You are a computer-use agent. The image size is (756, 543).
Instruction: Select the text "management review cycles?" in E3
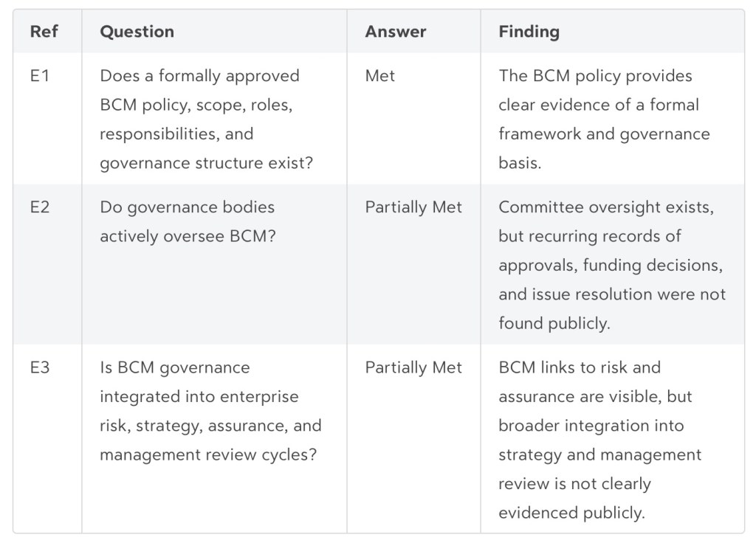(x=208, y=454)
